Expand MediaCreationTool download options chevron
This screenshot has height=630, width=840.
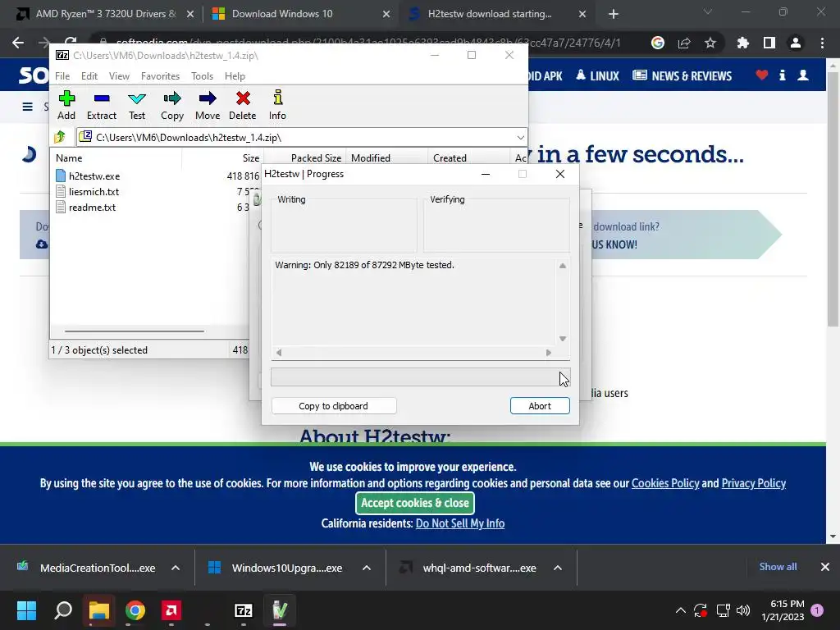(176, 568)
